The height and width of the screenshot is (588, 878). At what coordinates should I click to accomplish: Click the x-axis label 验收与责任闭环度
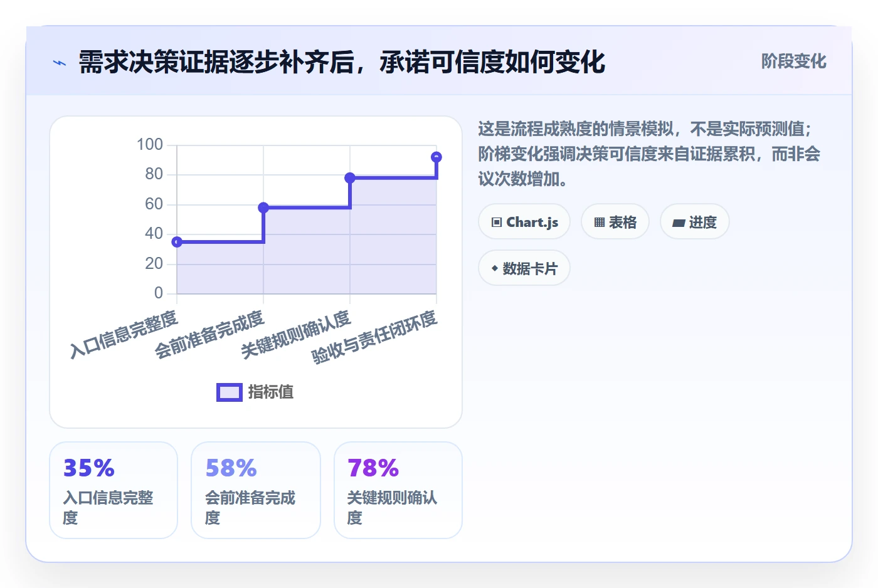point(374,337)
